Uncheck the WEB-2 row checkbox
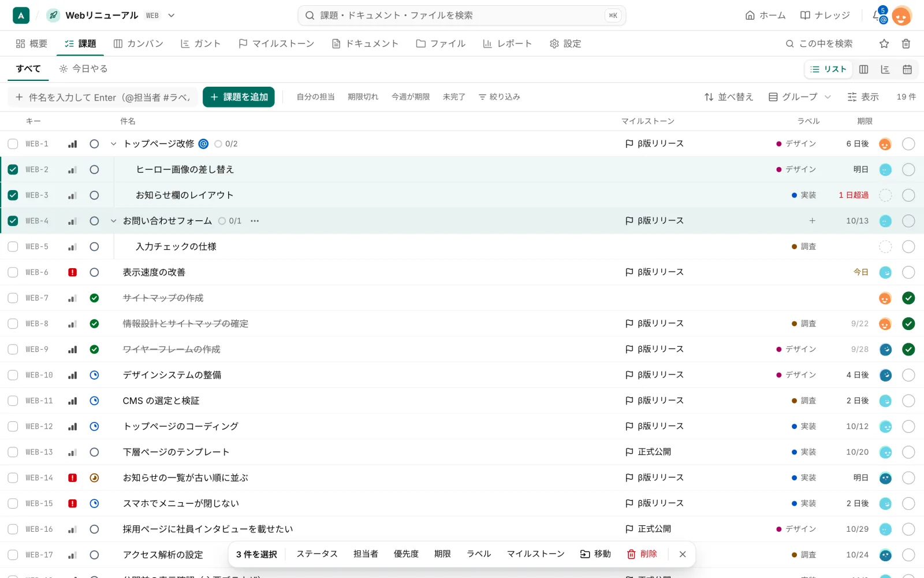The image size is (924, 578). (13, 169)
